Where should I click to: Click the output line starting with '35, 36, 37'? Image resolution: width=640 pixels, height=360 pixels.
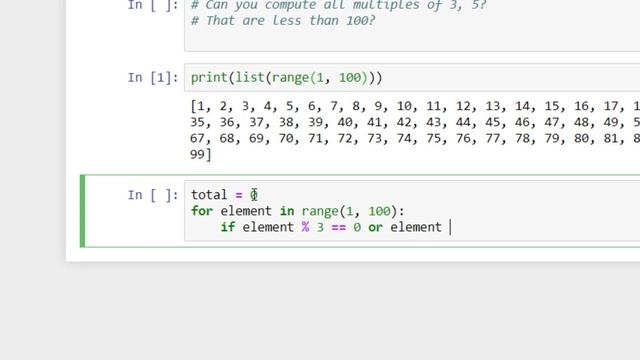click(415, 122)
